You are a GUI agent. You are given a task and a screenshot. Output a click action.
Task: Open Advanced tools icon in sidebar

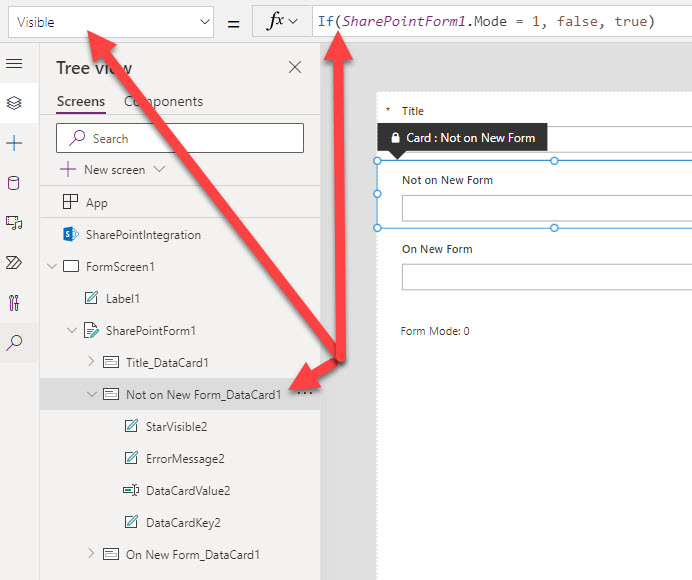[x=14, y=303]
